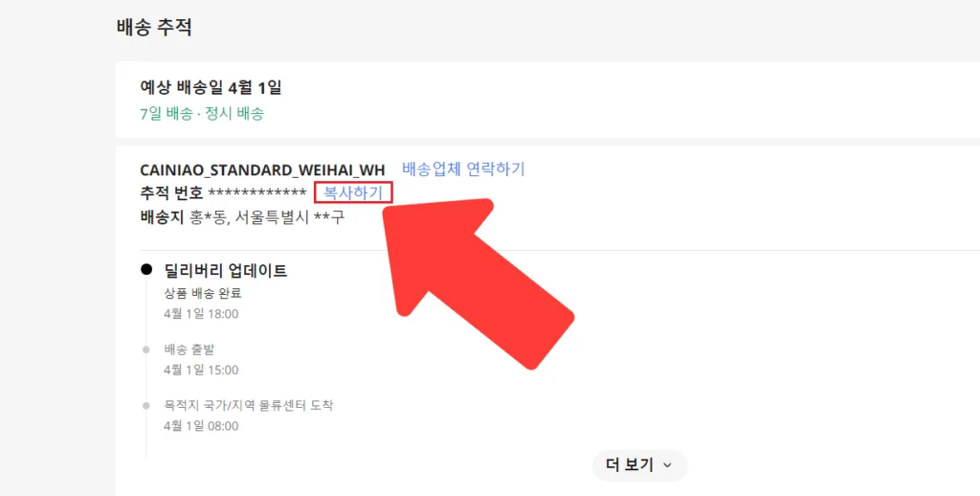980x496 pixels.
Task: Click the 복사하기 link next to tracking number
Action: click(353, 192)
